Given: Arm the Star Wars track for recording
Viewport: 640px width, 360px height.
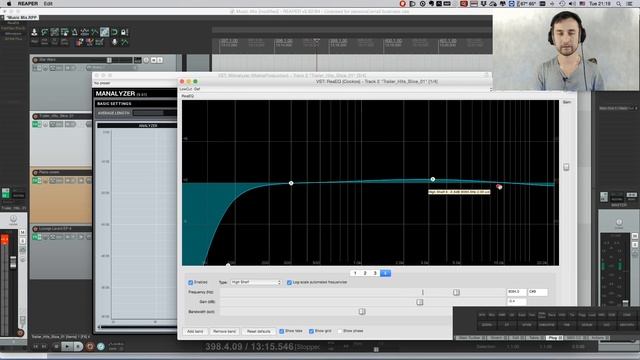Looking at the screenshot, I should pyautogui.click(x=36, y=60).
